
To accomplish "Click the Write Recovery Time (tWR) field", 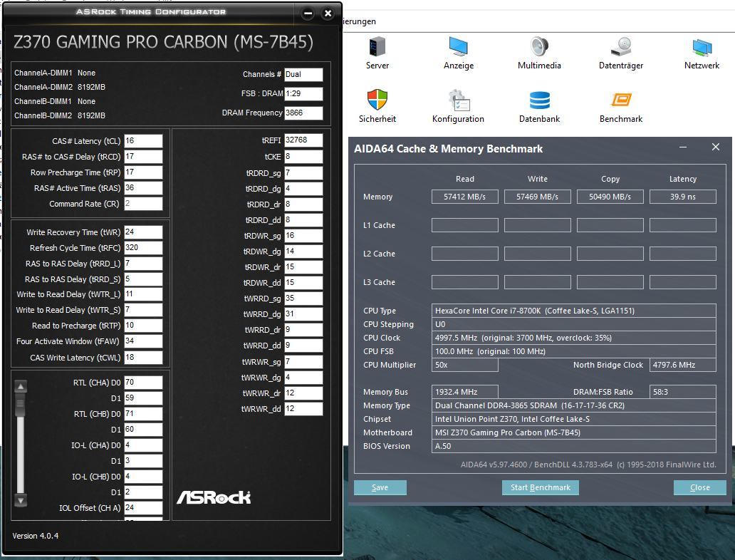I will coord(143,232).
